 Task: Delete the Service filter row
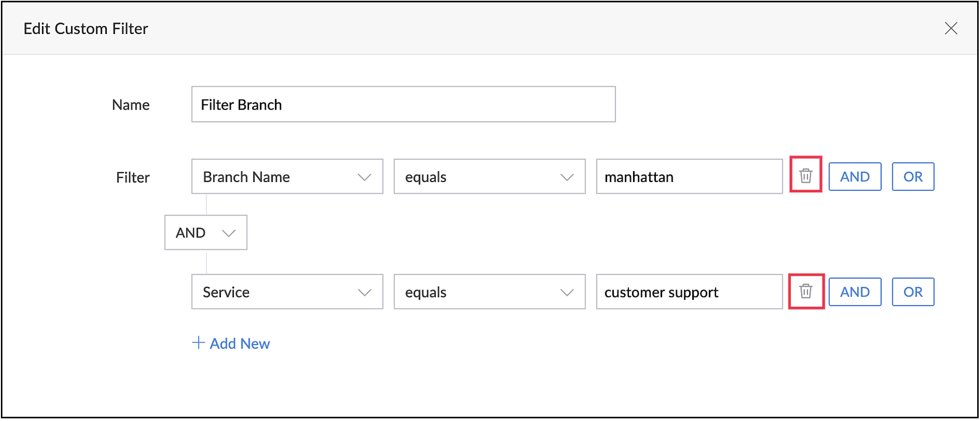pyautogui.click(x=806, y=291)
